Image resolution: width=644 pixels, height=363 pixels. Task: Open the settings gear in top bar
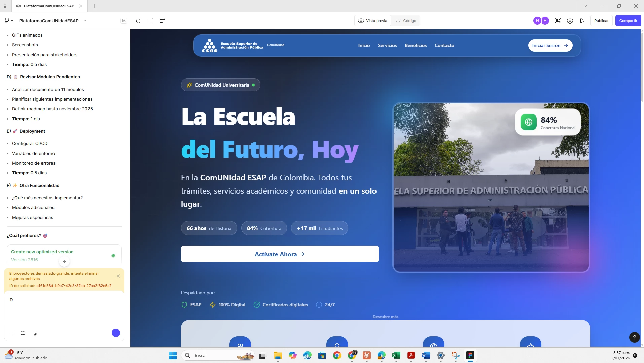570,21
